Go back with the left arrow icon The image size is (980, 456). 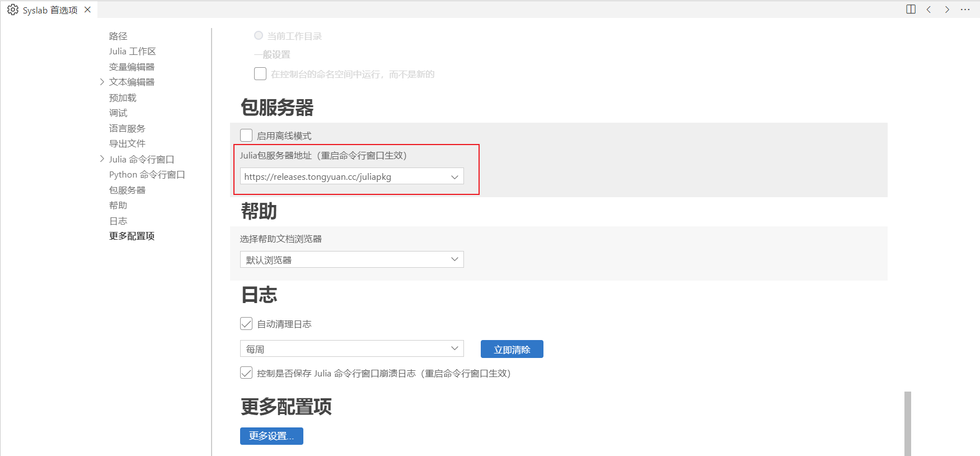click(929, 9)
